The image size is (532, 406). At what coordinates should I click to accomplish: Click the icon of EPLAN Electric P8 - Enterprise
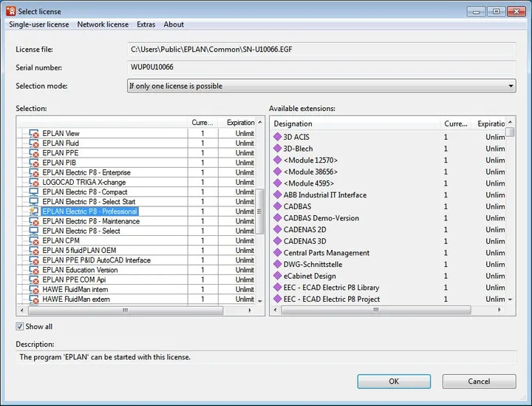click(x=34, y=172)
